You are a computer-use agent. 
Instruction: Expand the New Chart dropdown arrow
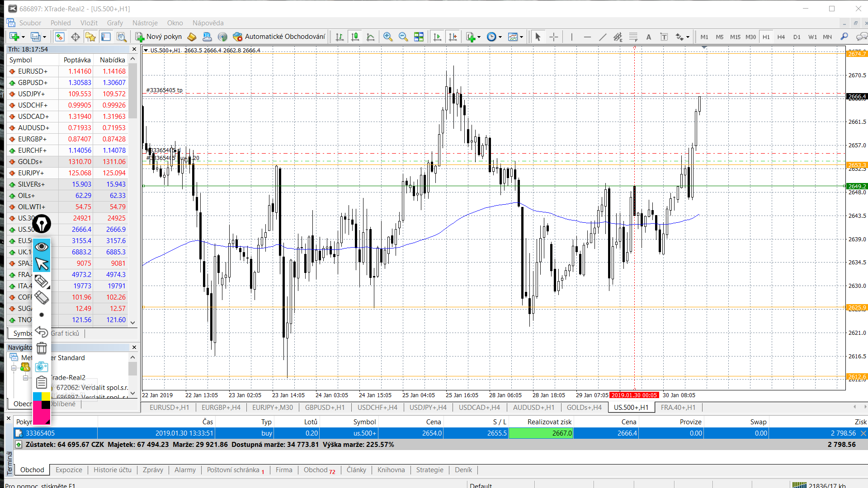[23, 37]
